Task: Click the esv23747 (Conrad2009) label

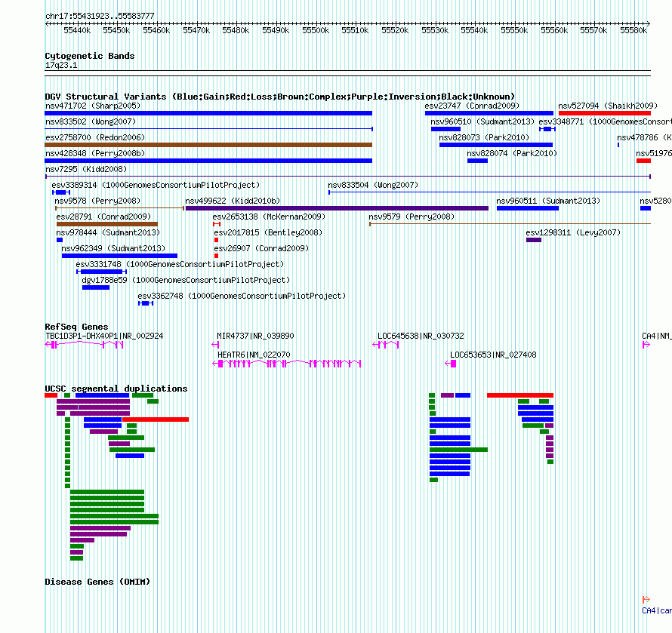Action: pos(472,106)
